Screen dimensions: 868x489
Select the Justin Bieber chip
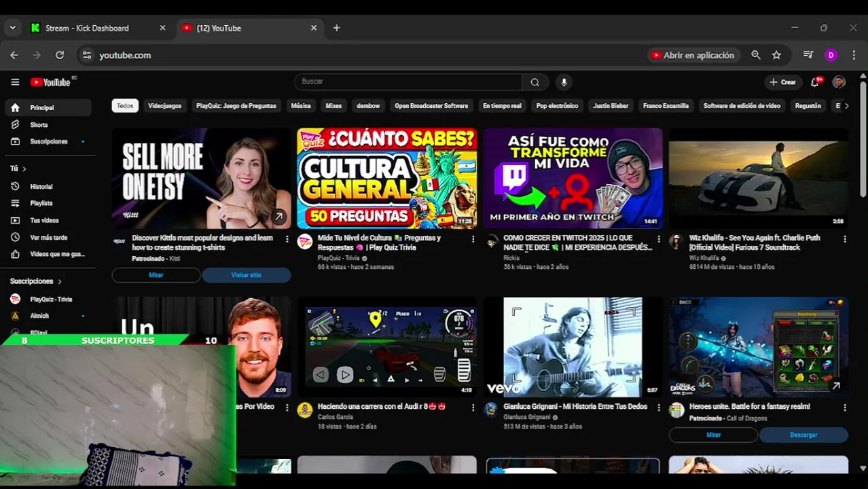[611, 106]
